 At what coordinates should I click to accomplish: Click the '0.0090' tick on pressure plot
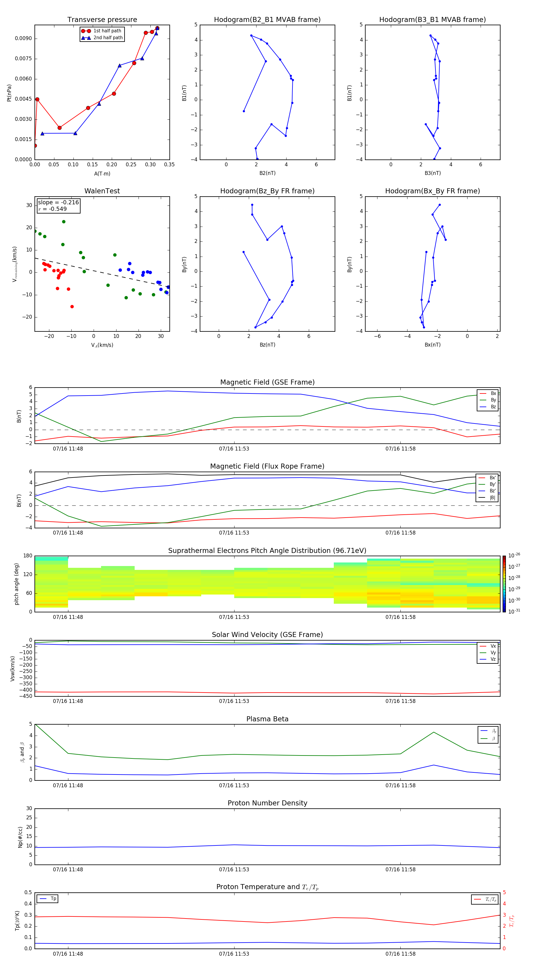coord(23,38)
